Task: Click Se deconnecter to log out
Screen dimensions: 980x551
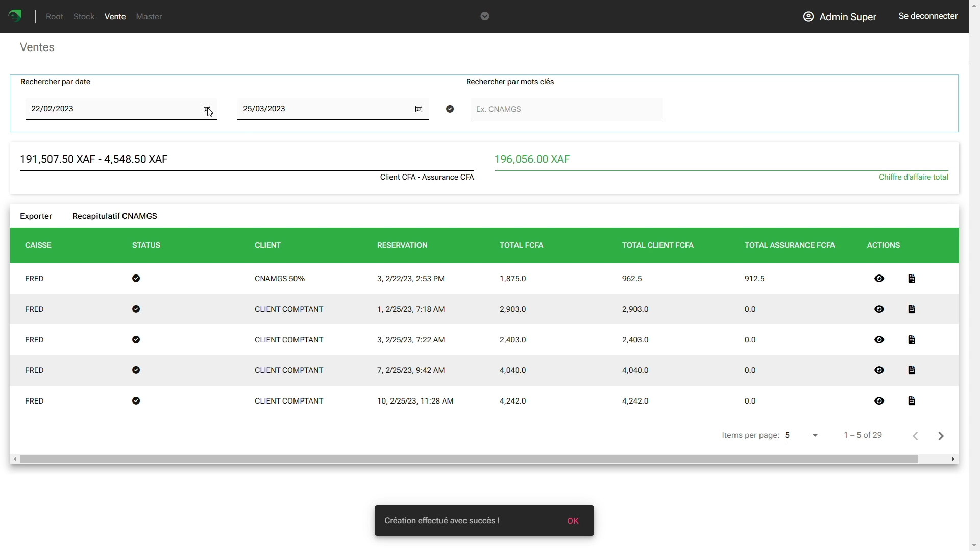Action: 928,16
